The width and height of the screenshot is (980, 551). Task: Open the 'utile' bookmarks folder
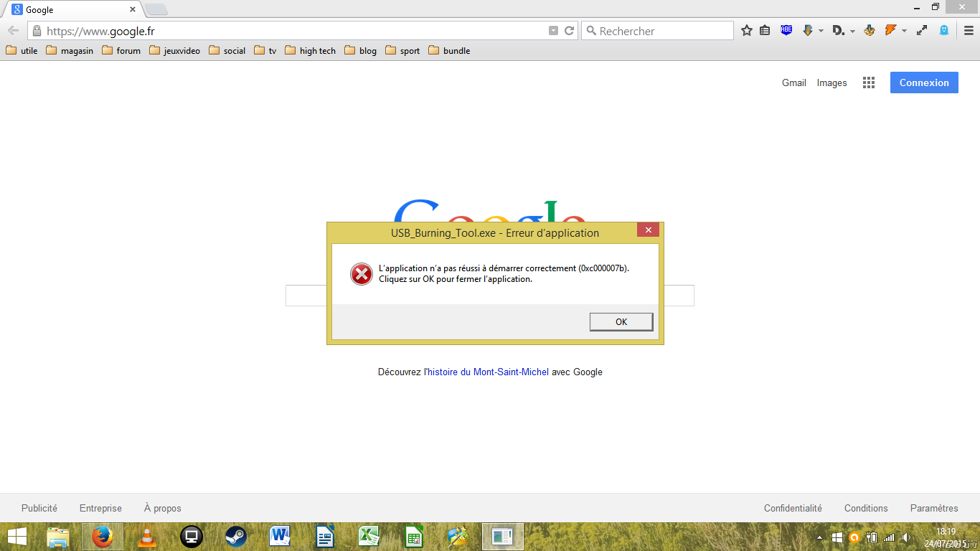point(22,51)
